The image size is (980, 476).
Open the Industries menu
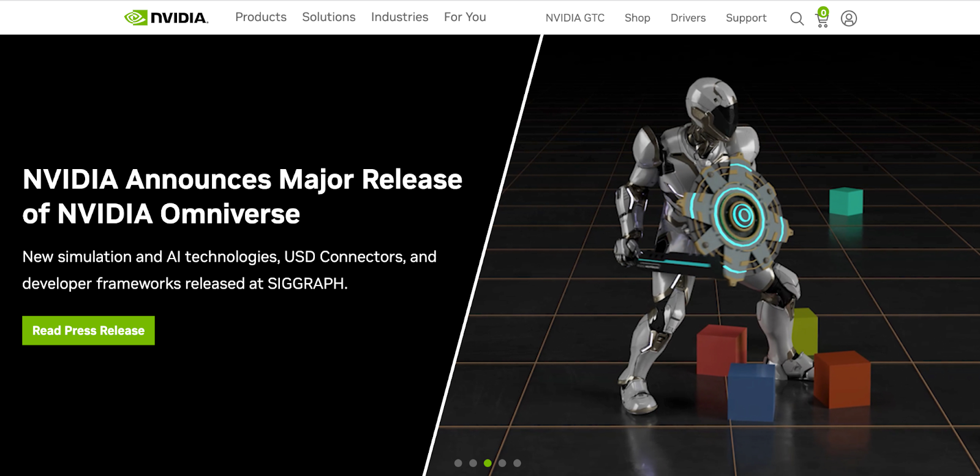400,17
